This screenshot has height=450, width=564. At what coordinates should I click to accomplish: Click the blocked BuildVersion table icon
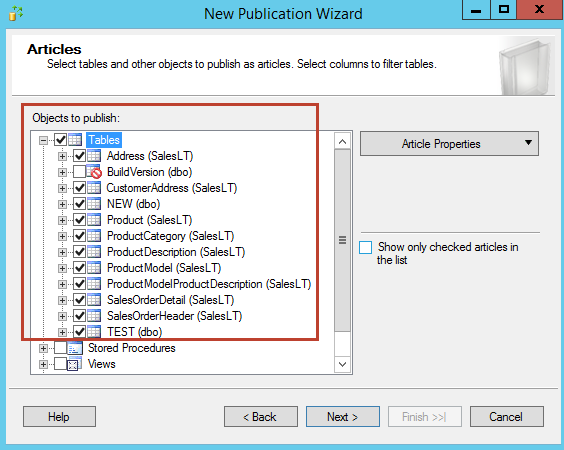point(94,172)
